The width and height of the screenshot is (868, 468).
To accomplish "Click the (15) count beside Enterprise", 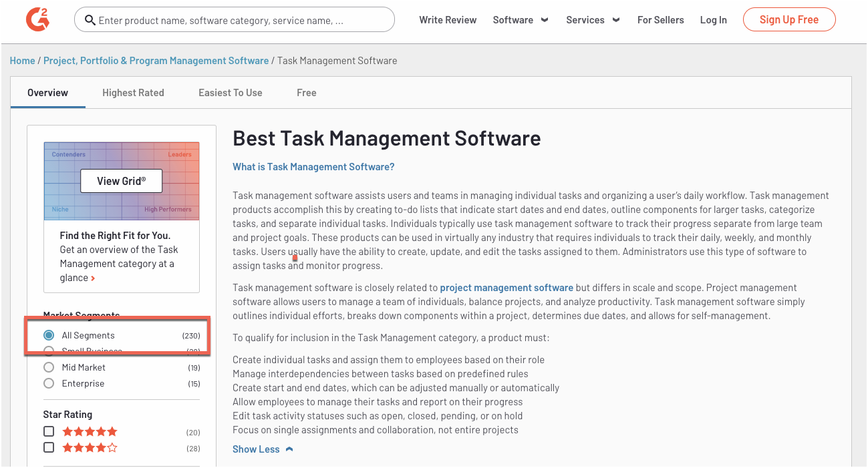I will point(194,384).
